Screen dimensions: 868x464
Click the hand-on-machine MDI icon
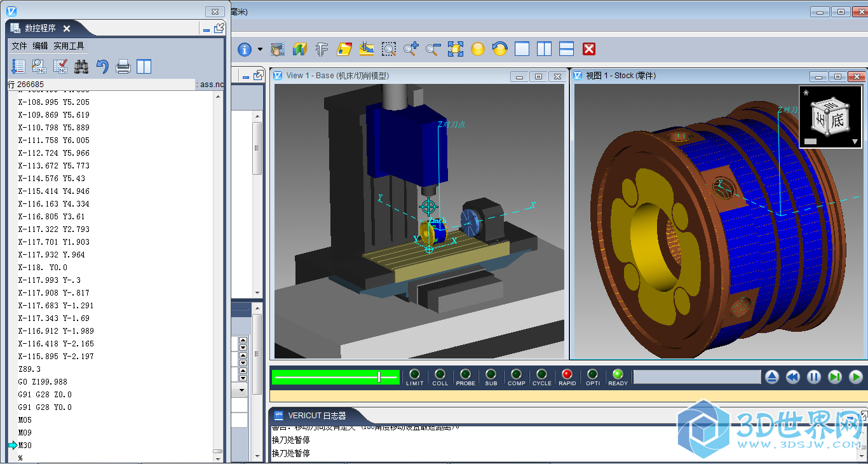[x=277, y=49]
